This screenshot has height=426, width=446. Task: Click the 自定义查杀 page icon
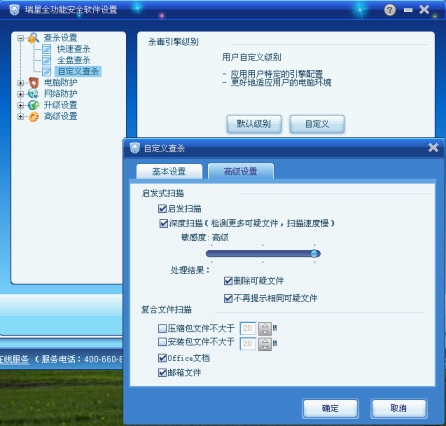point(46,71)
